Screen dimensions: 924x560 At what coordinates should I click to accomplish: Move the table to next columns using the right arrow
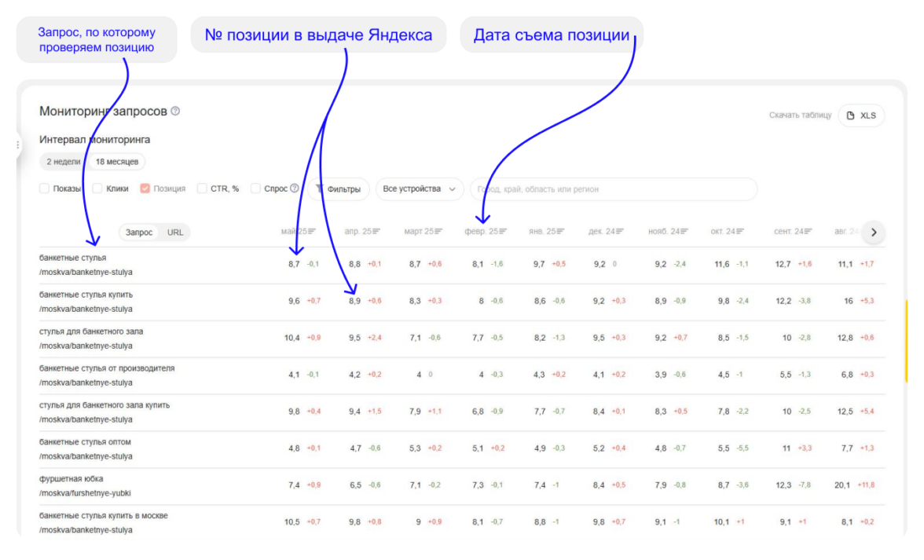874,232
